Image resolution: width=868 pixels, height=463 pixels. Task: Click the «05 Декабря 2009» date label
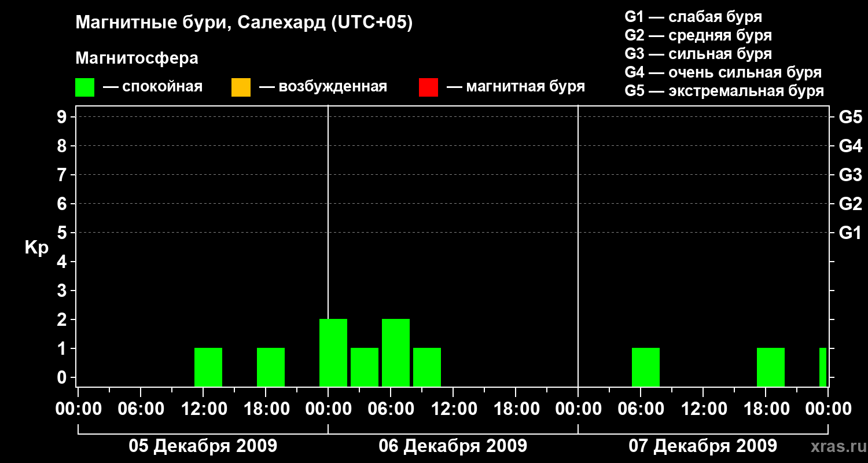pos(203,446)
